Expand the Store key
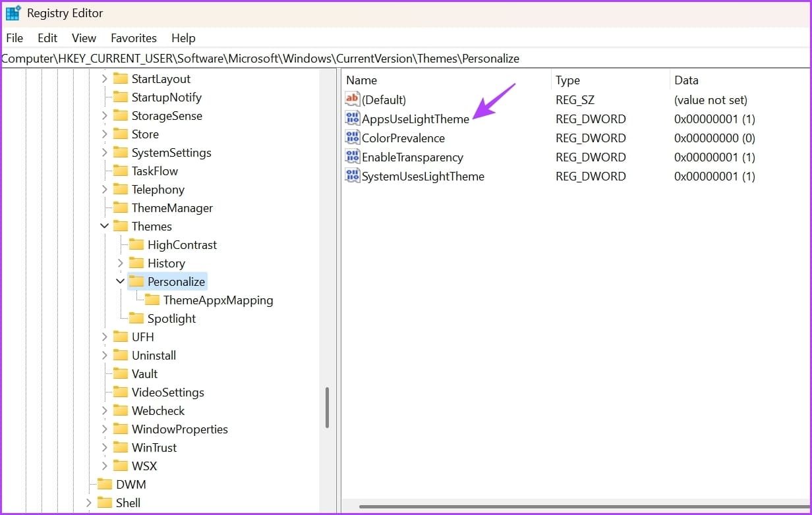 click(x=104, y=134)
